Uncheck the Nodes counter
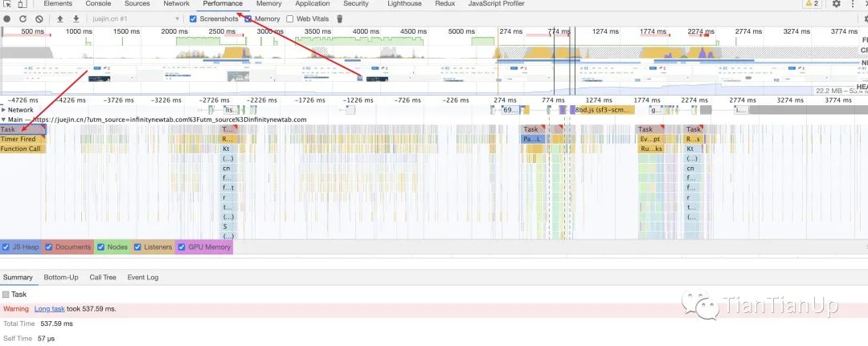Screen dimensions: 868x346 pyautogui.click(x=100, y=247)
